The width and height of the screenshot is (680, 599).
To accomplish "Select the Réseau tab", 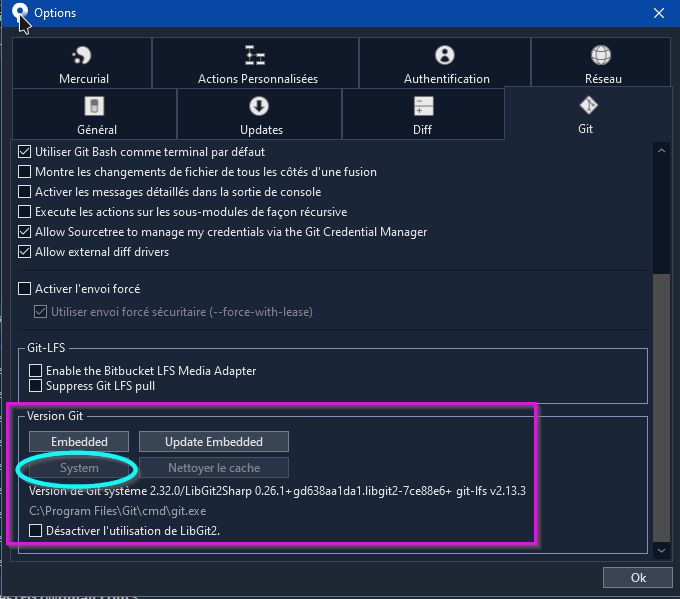I will (601, 63).
